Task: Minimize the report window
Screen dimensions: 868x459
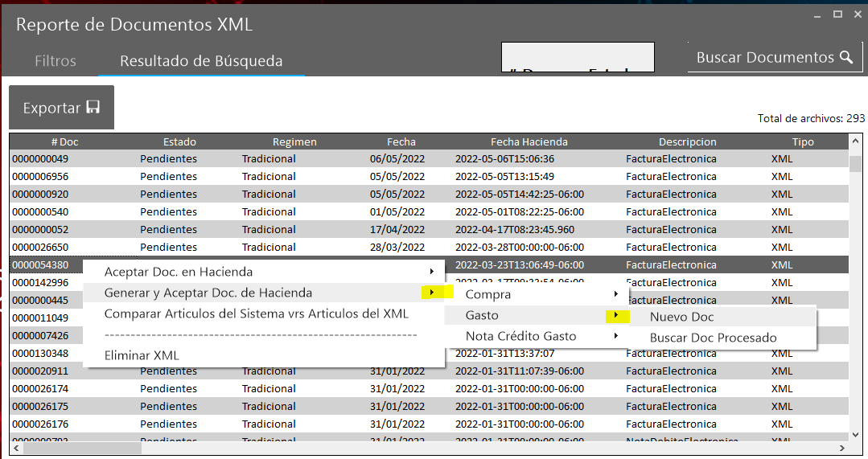Action: pos(817,14)
